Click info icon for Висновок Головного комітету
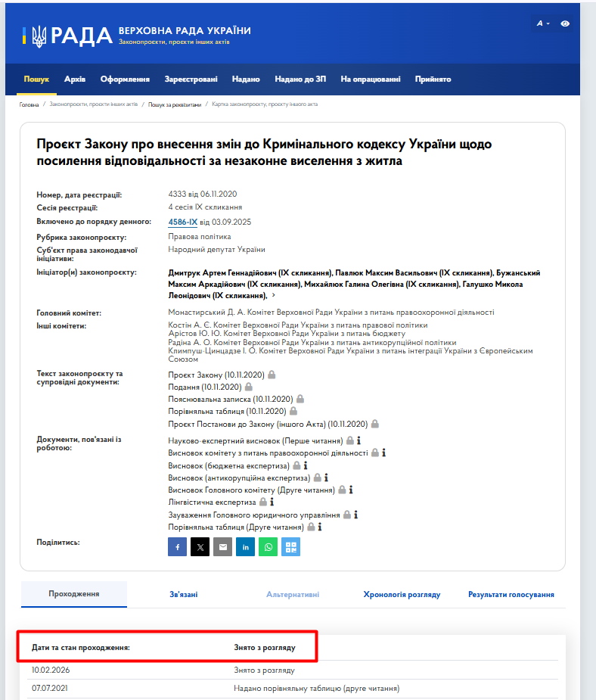 pyautogui.click(x=351, y=490)
